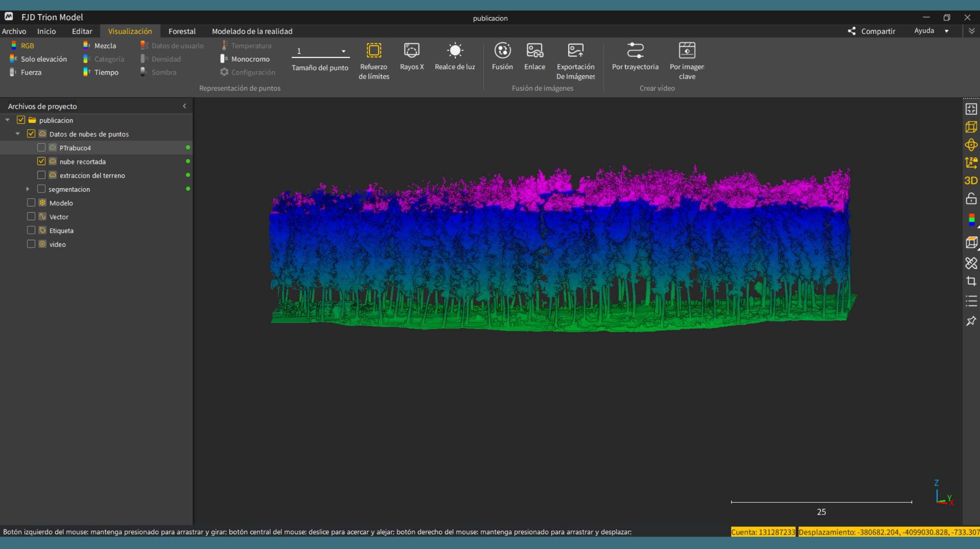Open the Archivo menu

coord(14,31)
